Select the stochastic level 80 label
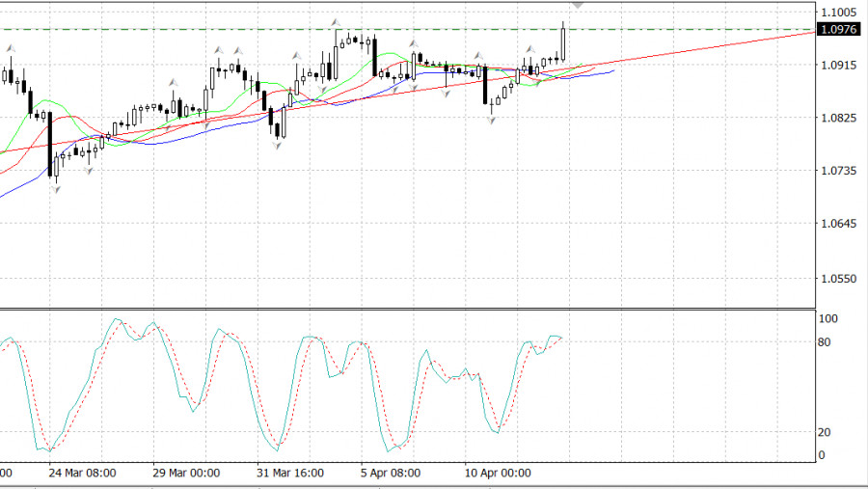The width and height of the screenshot is (868, 489). point(825,342)
